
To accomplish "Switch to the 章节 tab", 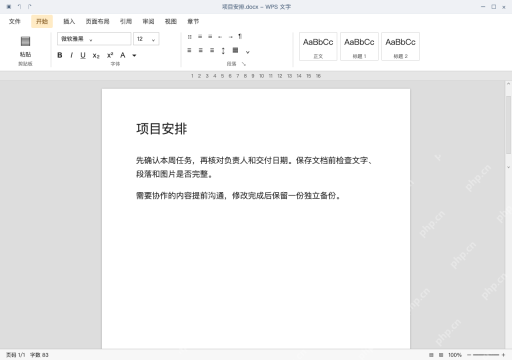I will pos(193,21).
